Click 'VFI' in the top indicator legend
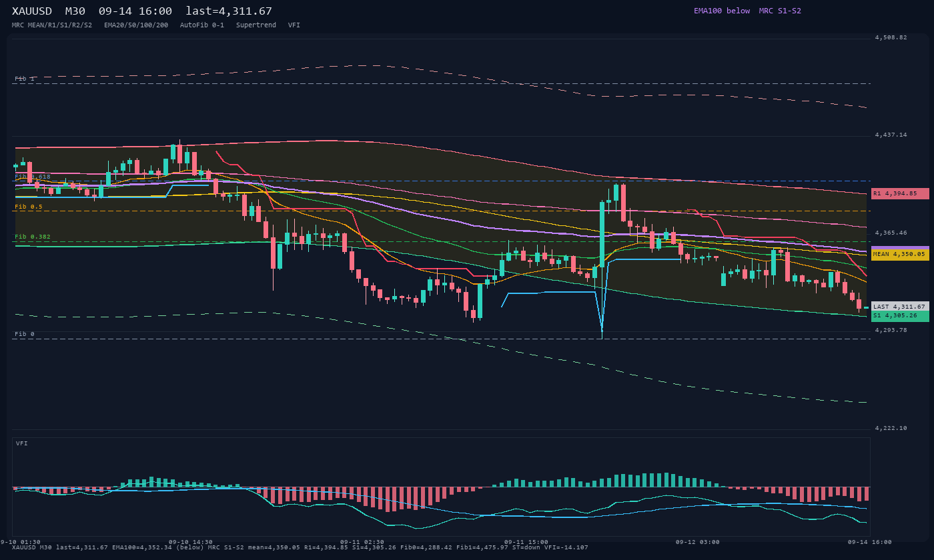Screen dimensions: 934x560 294,25
